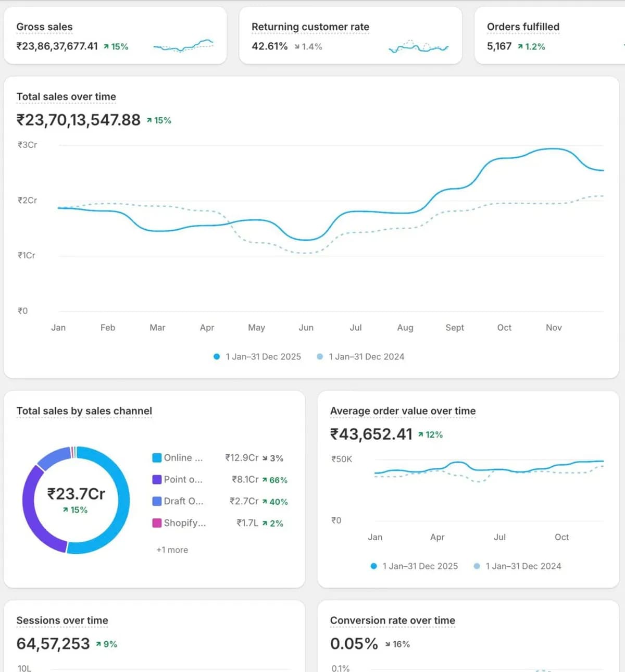
Task: Click the Total sales over time heading
Action: point(66,96)
